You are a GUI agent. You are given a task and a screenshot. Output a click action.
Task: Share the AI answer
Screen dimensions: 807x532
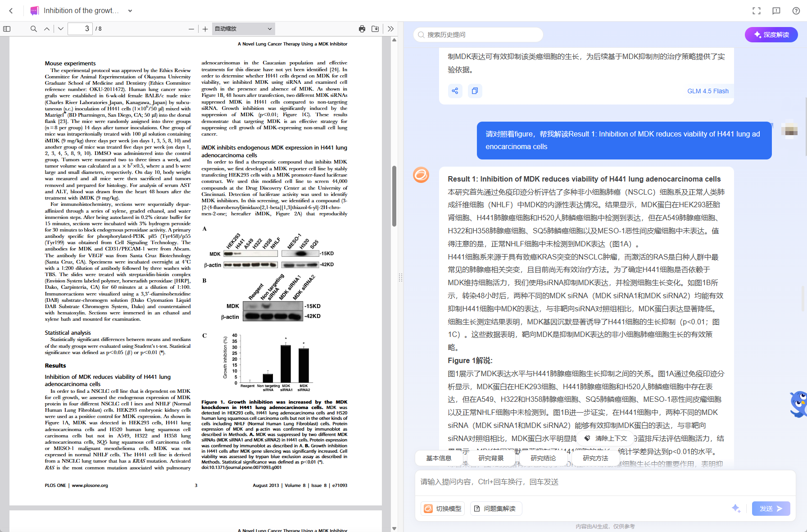coord(455,91)
